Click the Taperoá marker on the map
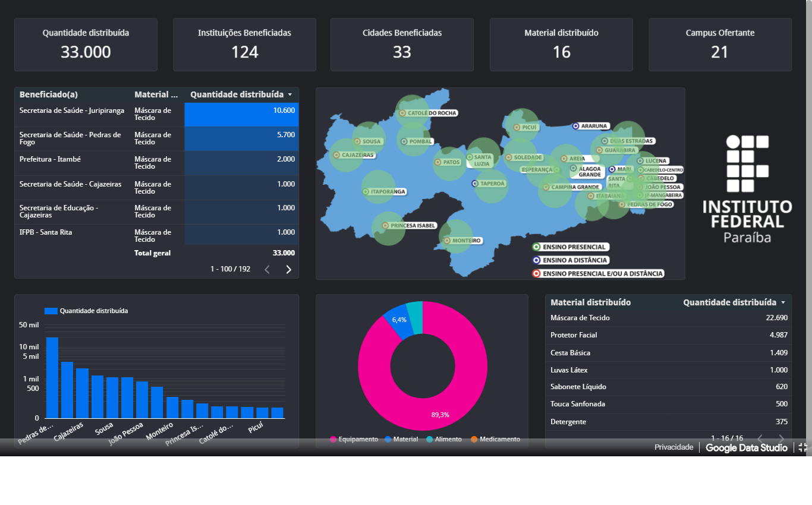Screen dimensions: 812x505 click(x=474, y=184)
